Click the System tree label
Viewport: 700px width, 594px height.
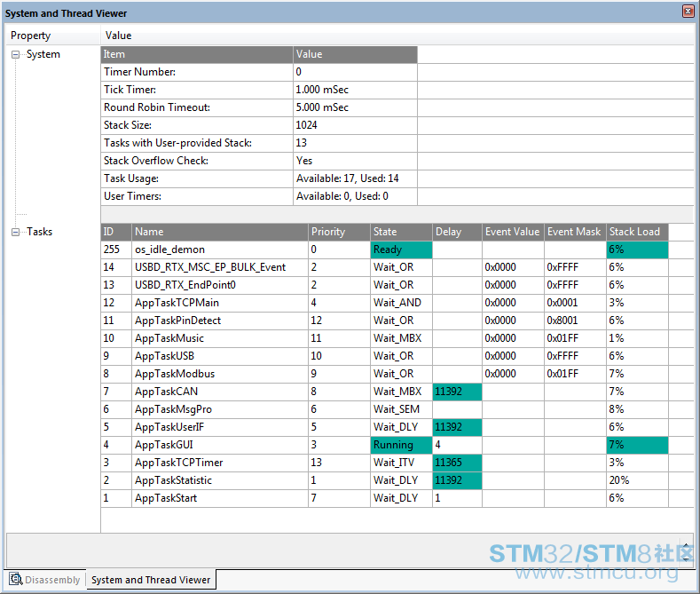pyautogui.click(x=43, y=54)
